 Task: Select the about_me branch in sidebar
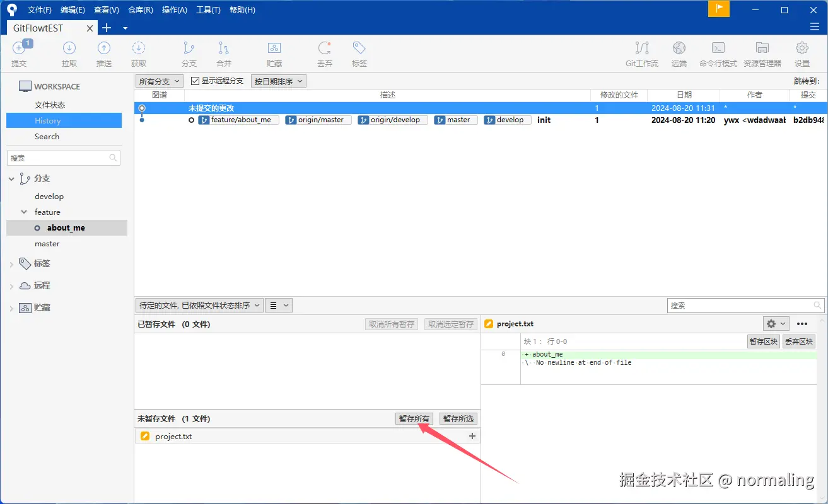coord(67,228)
